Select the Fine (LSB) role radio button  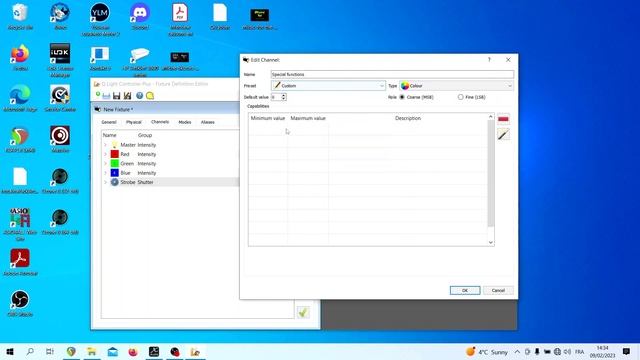point(460,97)
